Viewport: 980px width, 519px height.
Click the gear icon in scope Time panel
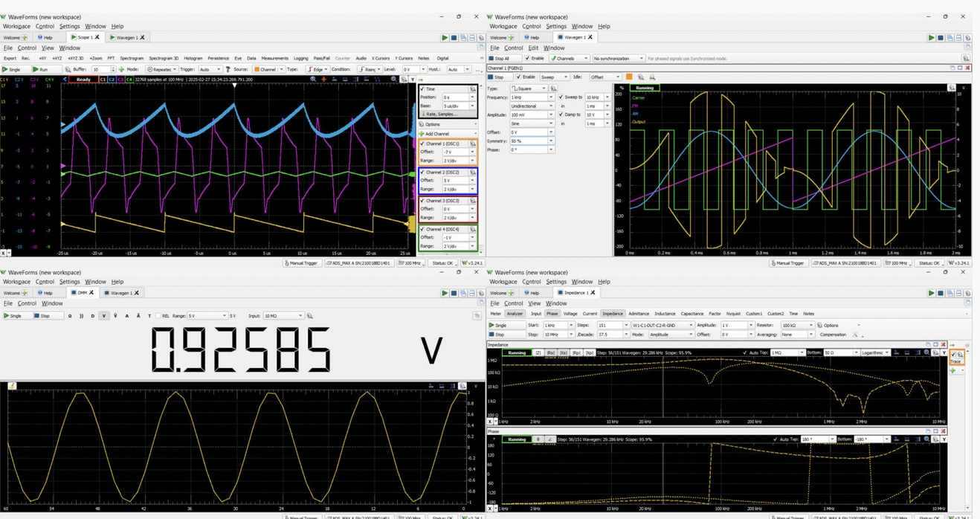472,88
